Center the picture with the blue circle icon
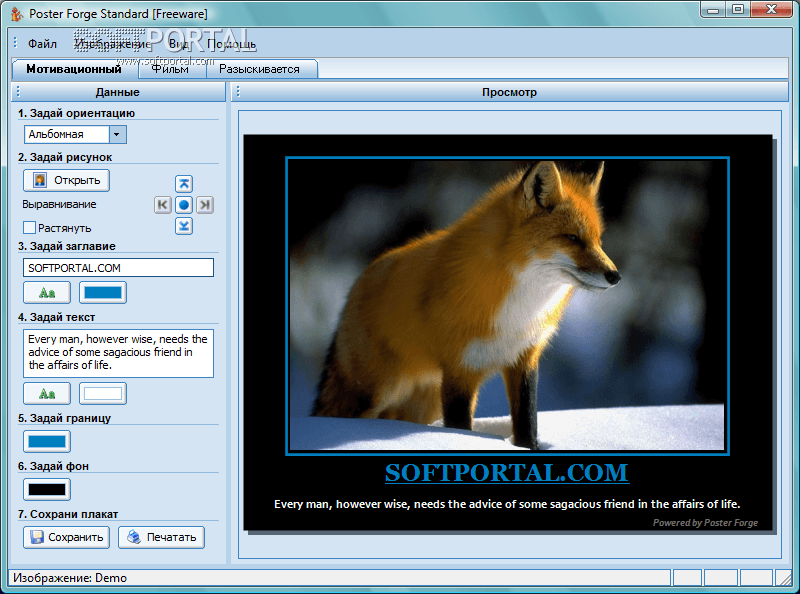The image size is (800, 594). (x=184, y=205)
